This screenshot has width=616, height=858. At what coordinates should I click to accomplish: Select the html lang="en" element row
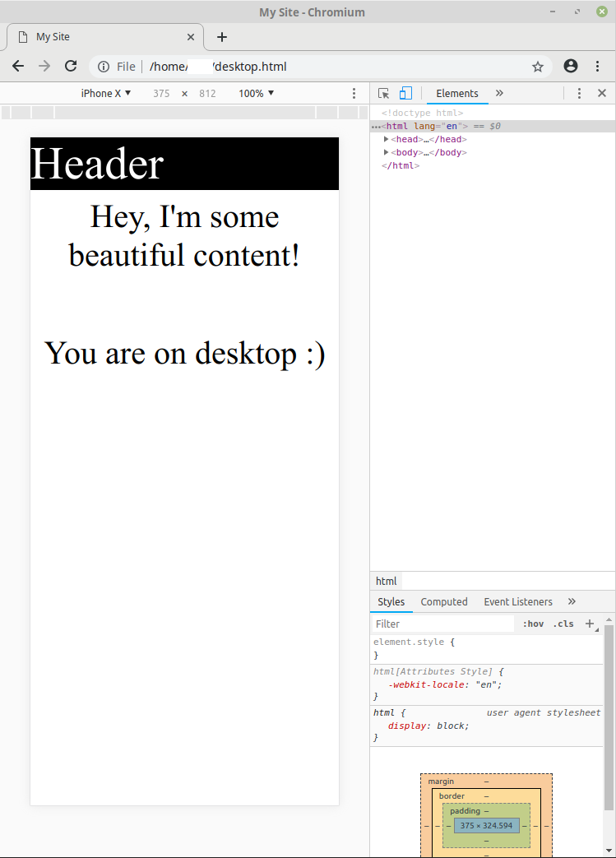pyautogui.click(x=493, y=127)
